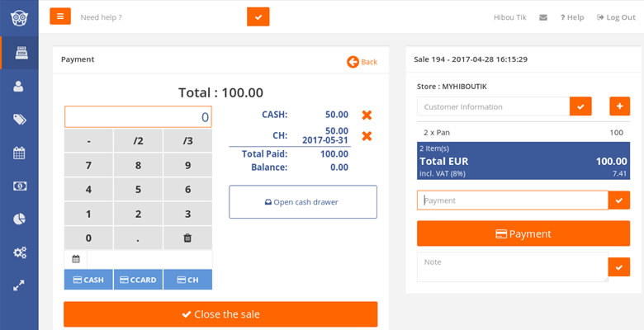This screenshot has width=644, height=330.
Task: Open the pie chart reports icon
Action: (19, 219)
